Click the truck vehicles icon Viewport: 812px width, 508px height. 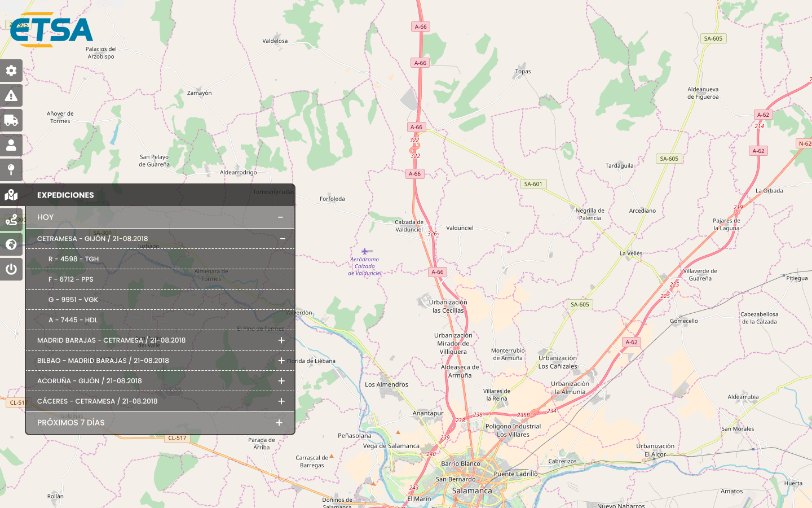coord(11,120)
